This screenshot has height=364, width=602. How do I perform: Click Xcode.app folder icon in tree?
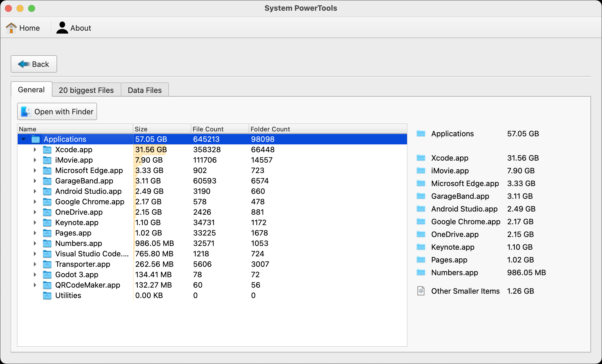pyautogui.click(x=47, y=150)
